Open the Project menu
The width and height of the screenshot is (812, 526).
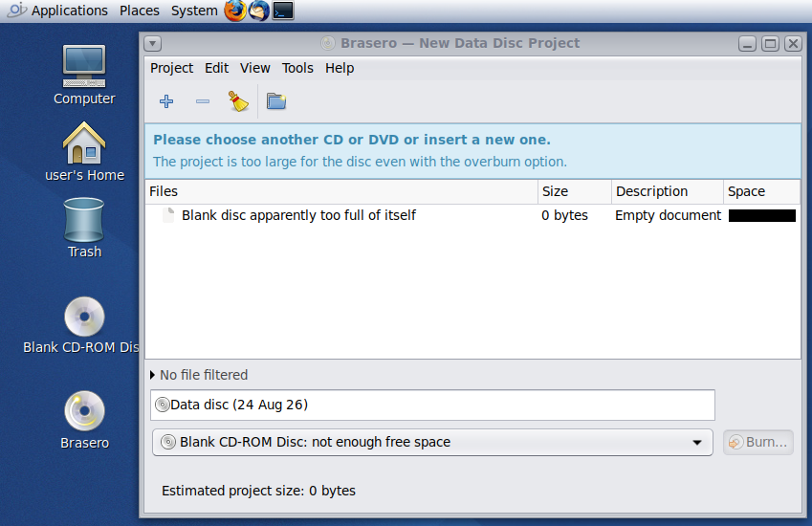pos(171,68)
